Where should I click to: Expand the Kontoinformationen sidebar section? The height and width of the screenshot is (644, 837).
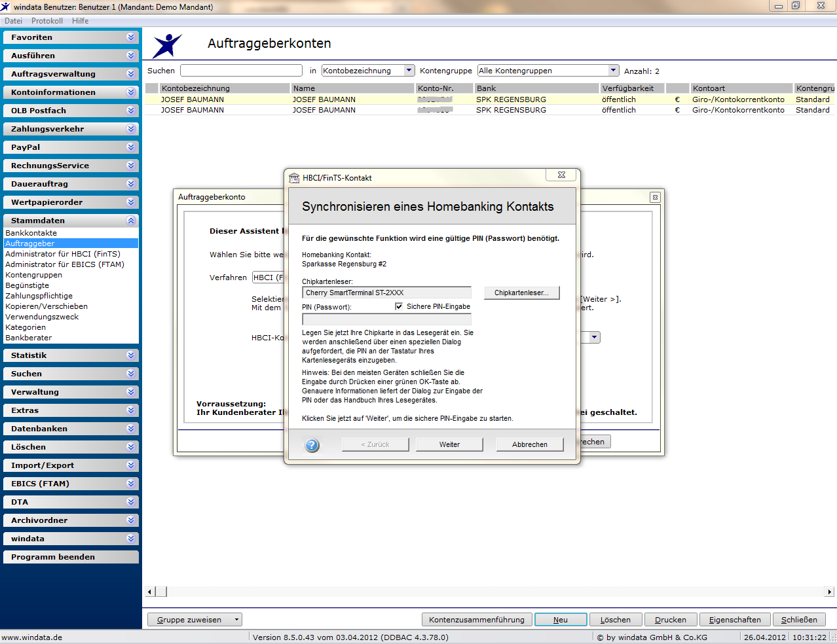click(x=71, y=92)
